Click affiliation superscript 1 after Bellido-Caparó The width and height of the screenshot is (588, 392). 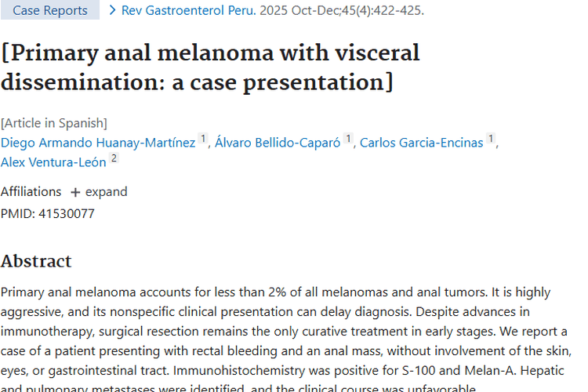[348, 139]
